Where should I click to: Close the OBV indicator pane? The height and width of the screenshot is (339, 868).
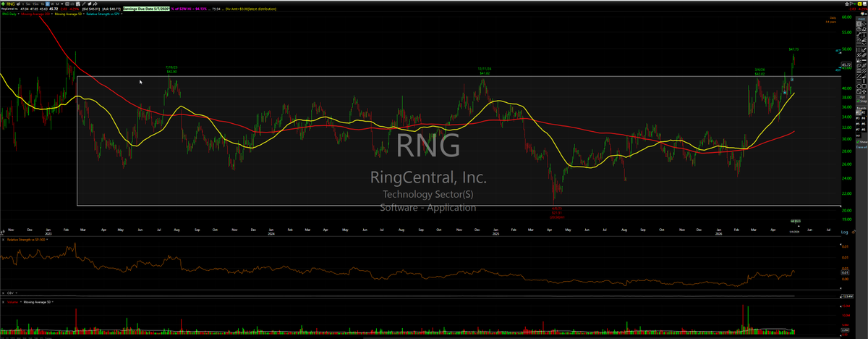[x=3, y=293]
